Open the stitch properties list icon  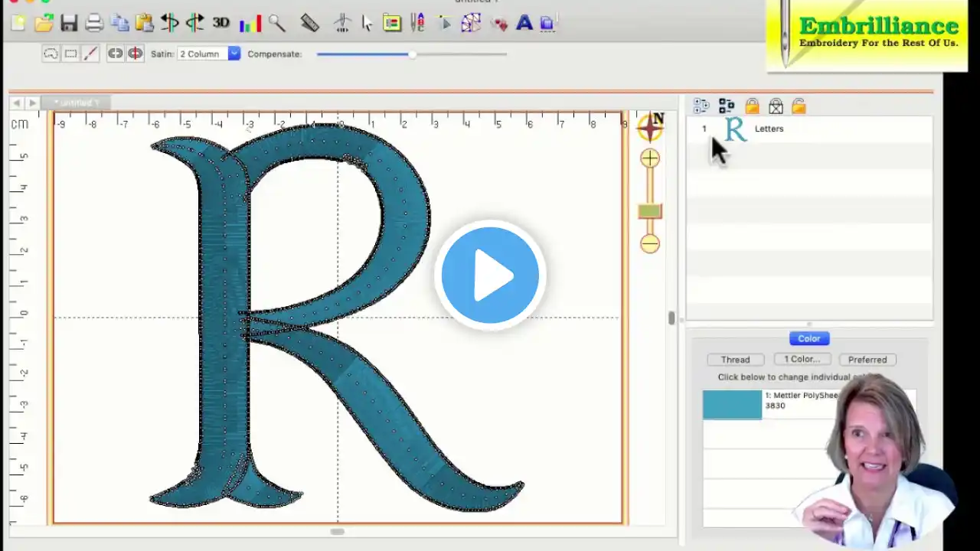(392, 23)
